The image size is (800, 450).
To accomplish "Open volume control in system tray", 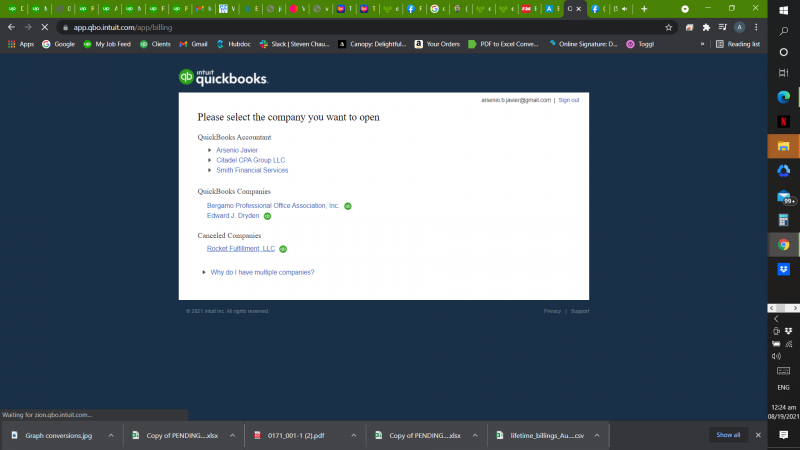I will (777, 356).
